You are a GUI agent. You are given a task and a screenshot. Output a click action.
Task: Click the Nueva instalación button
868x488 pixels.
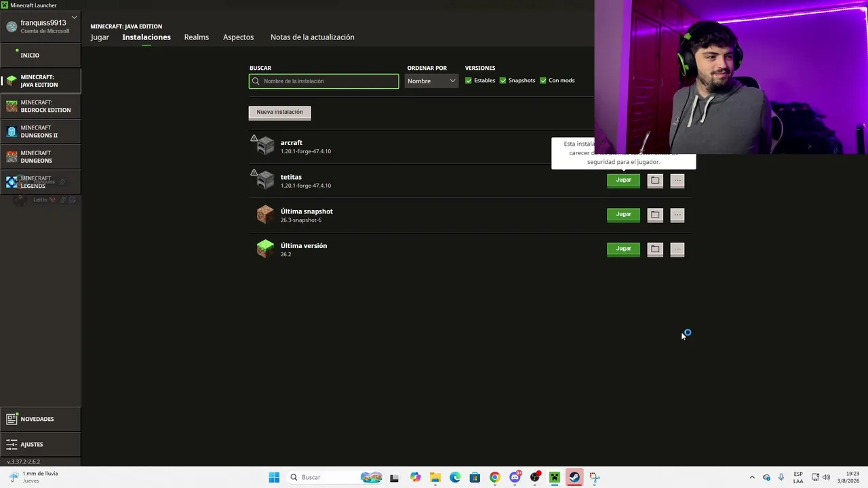click(280, 113)
